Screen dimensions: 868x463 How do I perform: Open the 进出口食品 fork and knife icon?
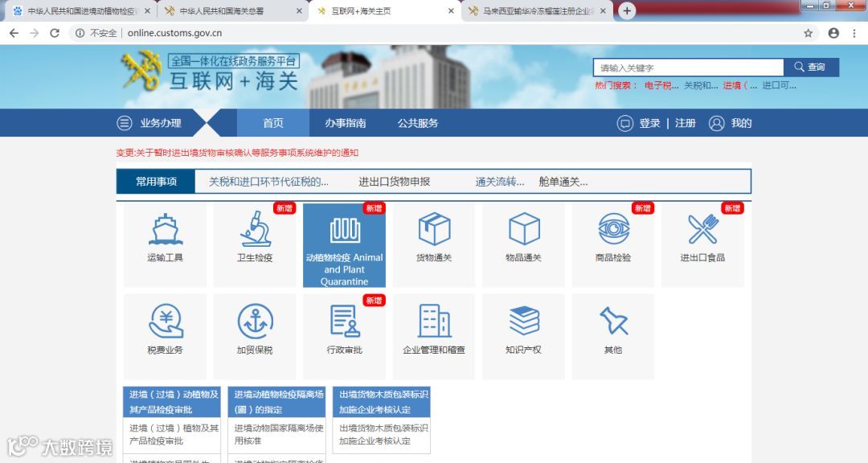click(x=703, y=229)
